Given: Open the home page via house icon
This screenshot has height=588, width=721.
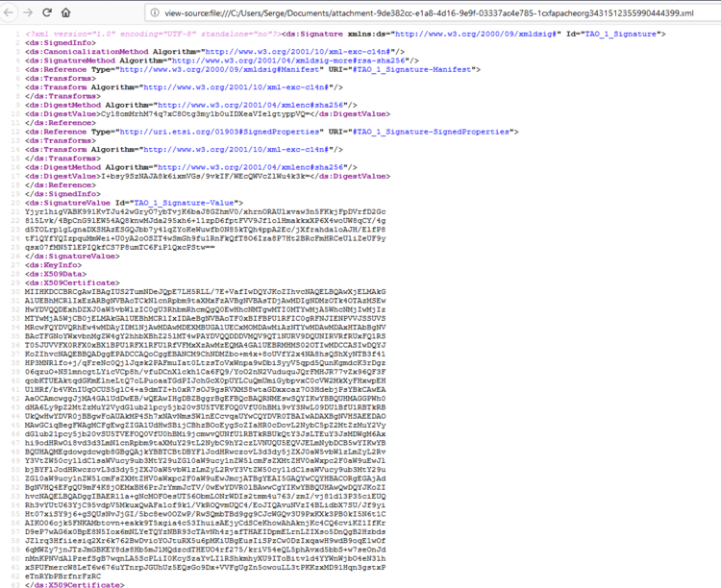Looking at the screenshot, I should 65,12.
